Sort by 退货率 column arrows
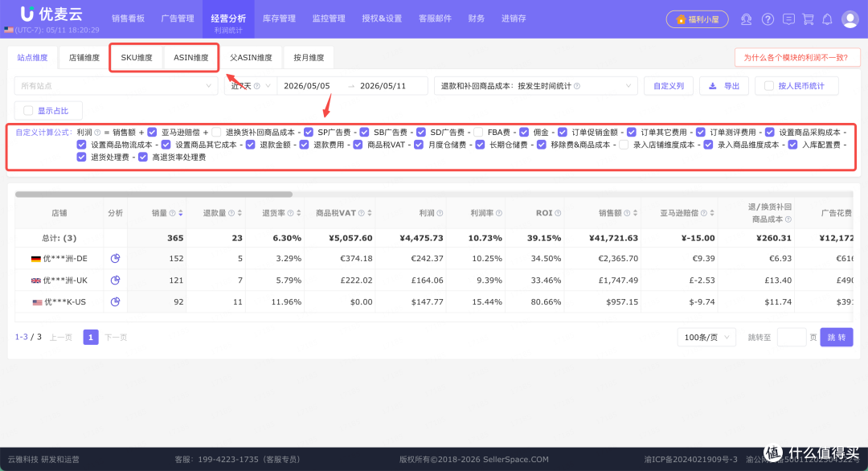The image size is (868, 471). coord(299,213)
